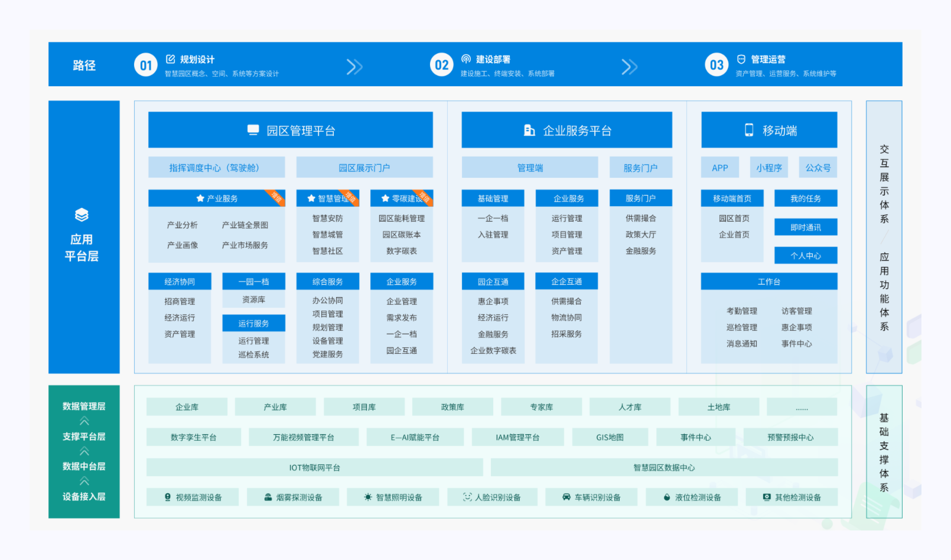This screenshot has height=560, width=951.
Task: Click the double arrow after step 01
Action: pyautogui.click(x=354, y=67)
